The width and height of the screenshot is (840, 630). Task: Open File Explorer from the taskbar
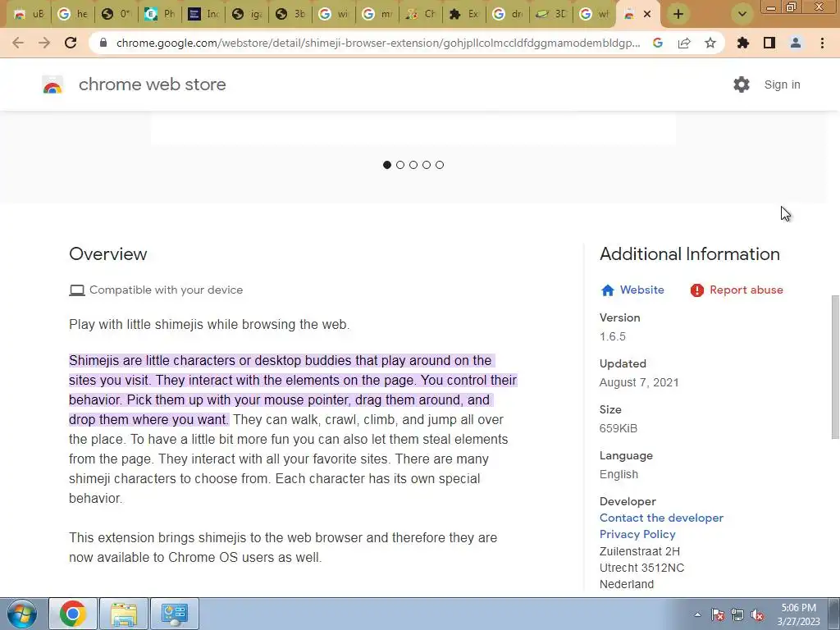point(124,614)
